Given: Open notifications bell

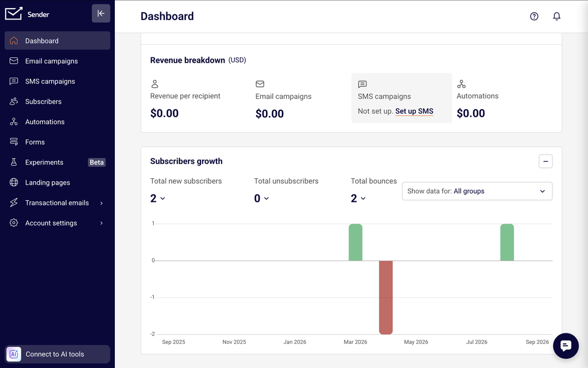Looking at the screenshot, I should pyautogui.click(x=556, y=16).
